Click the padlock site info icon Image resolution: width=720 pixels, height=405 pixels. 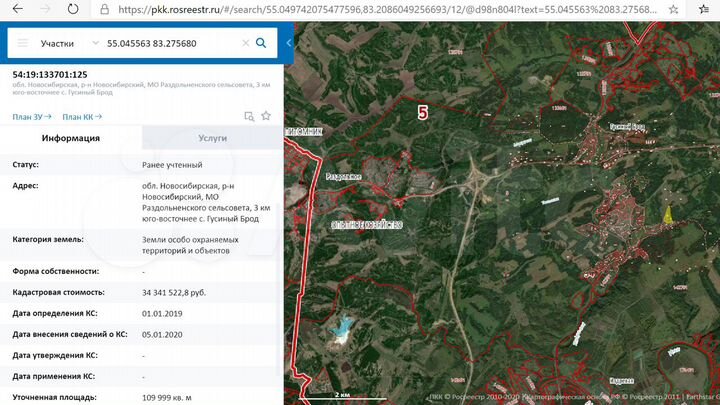[106, 9]
